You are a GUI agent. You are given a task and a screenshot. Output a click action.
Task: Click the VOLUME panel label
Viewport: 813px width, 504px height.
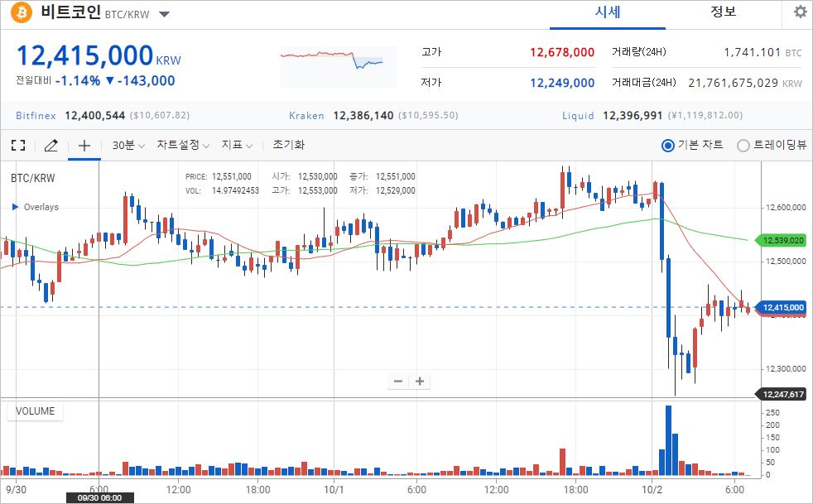(x=35, y=411)
